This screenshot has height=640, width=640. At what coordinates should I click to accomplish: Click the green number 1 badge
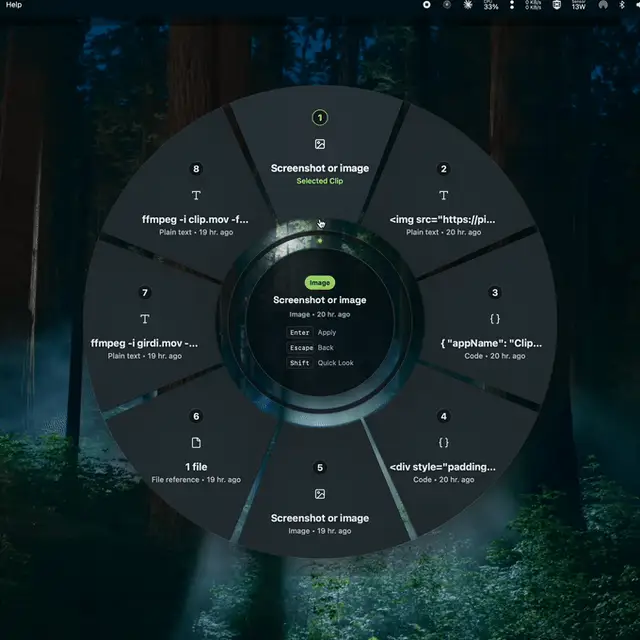320,118
